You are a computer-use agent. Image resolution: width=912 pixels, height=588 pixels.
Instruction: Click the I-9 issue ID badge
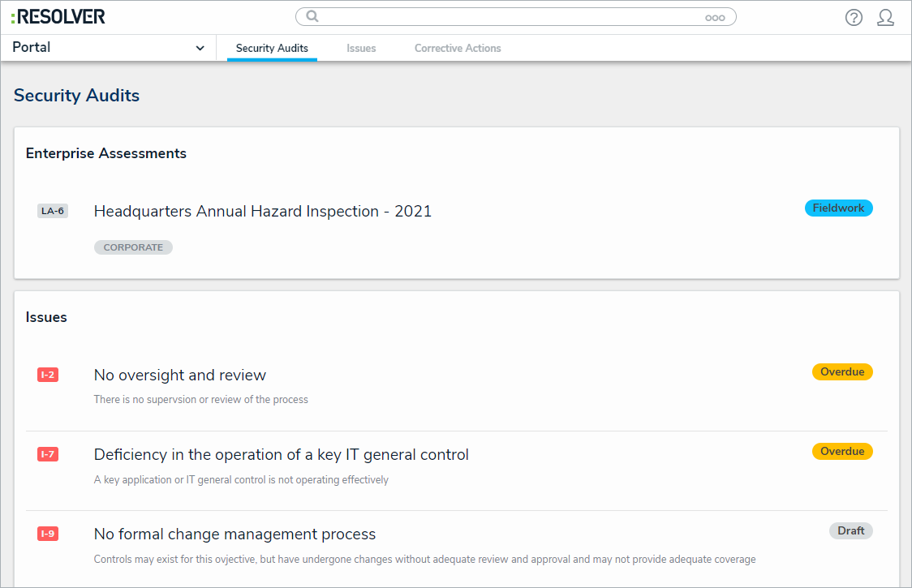click(x=48, y=534)
